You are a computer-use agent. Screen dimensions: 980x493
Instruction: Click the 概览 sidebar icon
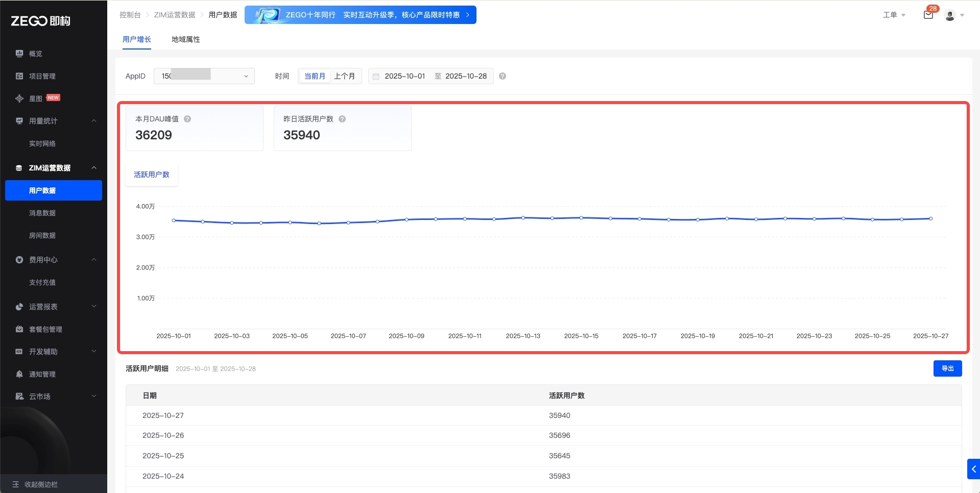[19, 54]
